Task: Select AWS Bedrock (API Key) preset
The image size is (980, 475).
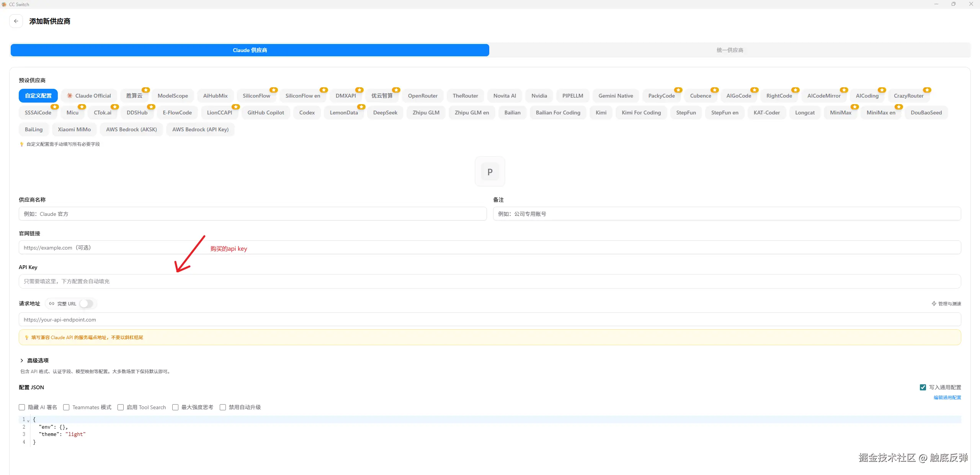Action: [200, 129]
